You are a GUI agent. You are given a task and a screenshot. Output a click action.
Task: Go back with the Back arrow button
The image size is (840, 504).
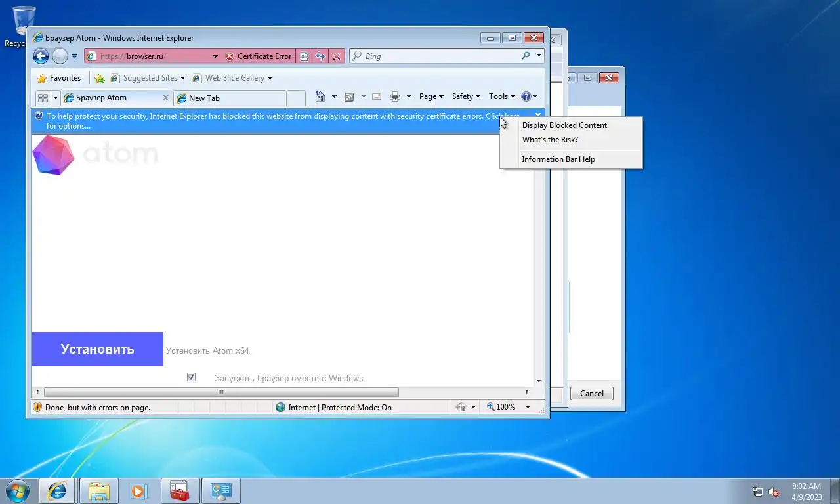pos(41,56)
